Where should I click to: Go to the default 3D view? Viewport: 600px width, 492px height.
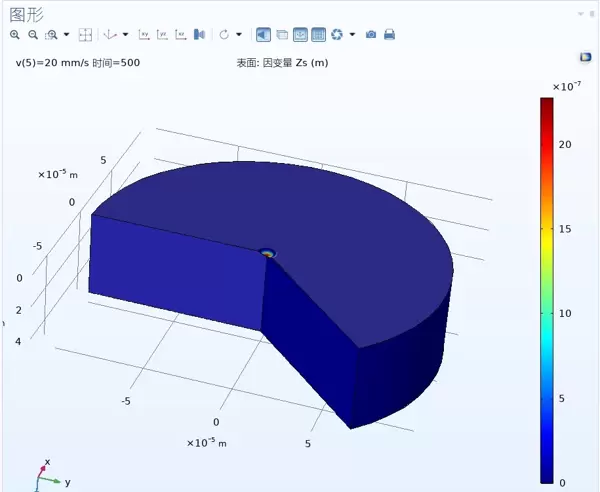click(110, 35)
